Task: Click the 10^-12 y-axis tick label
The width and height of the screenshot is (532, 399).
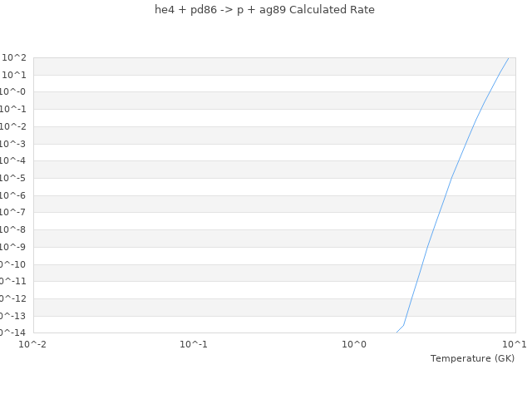Action: pyautogui.click(x=12, y=298)
